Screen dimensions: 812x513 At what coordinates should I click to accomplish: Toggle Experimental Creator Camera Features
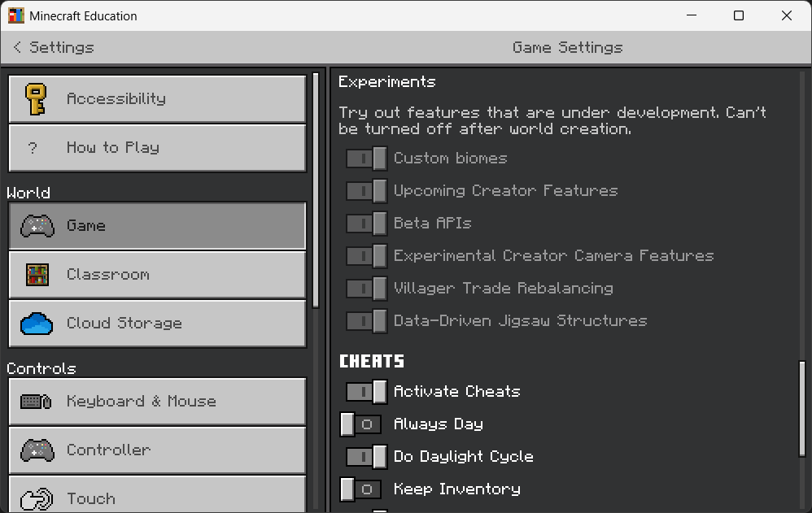366,256
